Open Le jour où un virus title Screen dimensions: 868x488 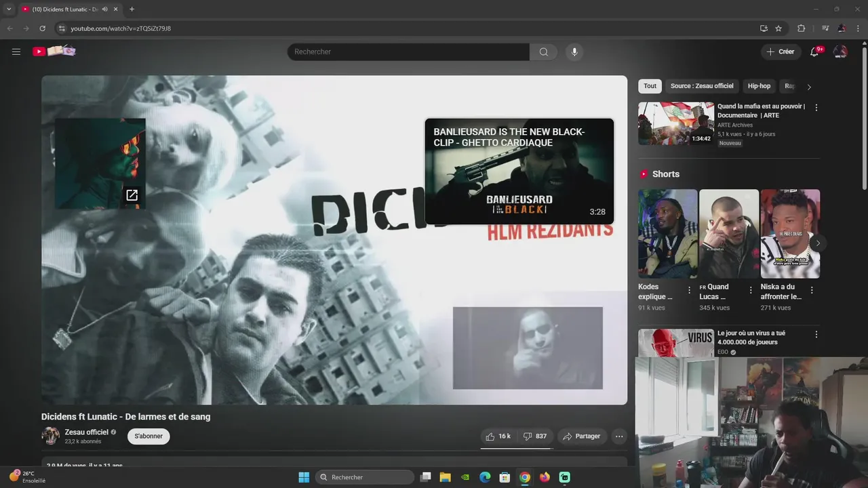tap(751, 338)
